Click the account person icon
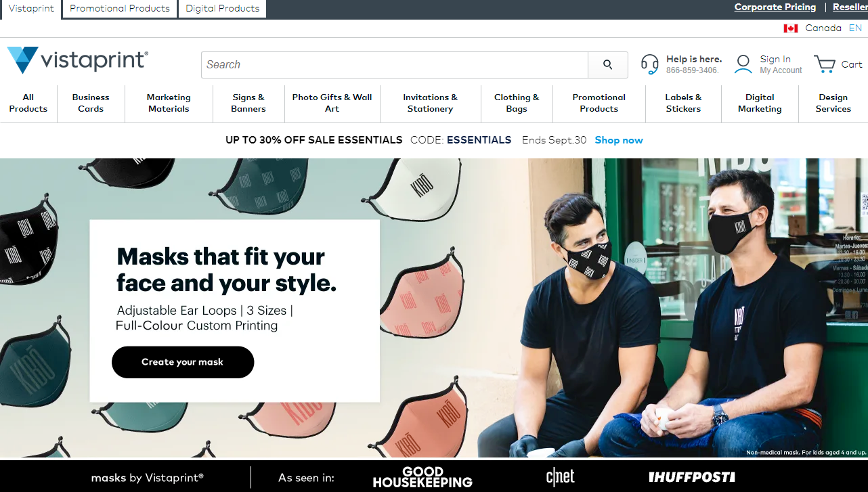 click(x=743, y=64)
